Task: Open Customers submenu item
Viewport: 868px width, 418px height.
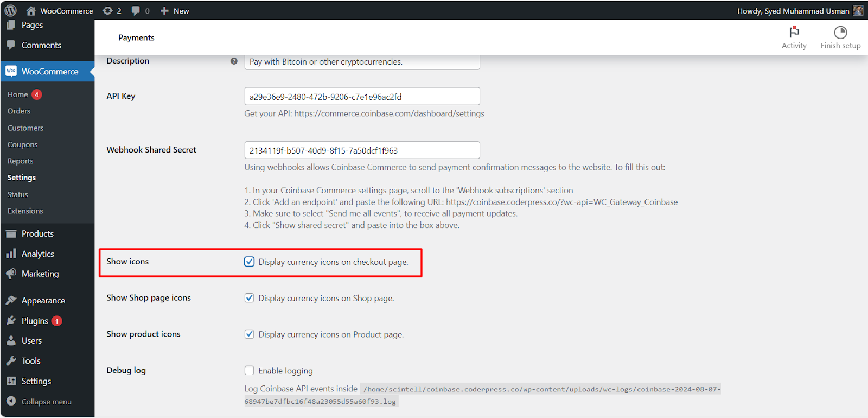Action: pos(25,128)
